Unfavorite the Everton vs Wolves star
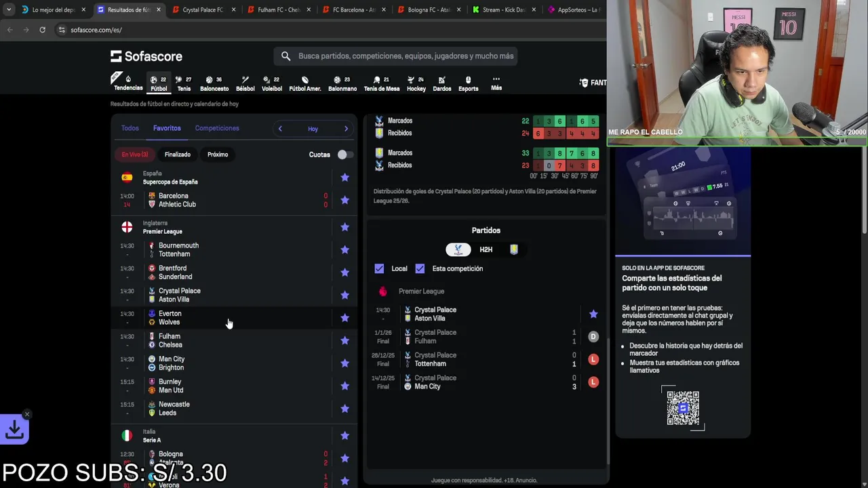Screen dimensions: 868x488 click(x=344, y=318)
